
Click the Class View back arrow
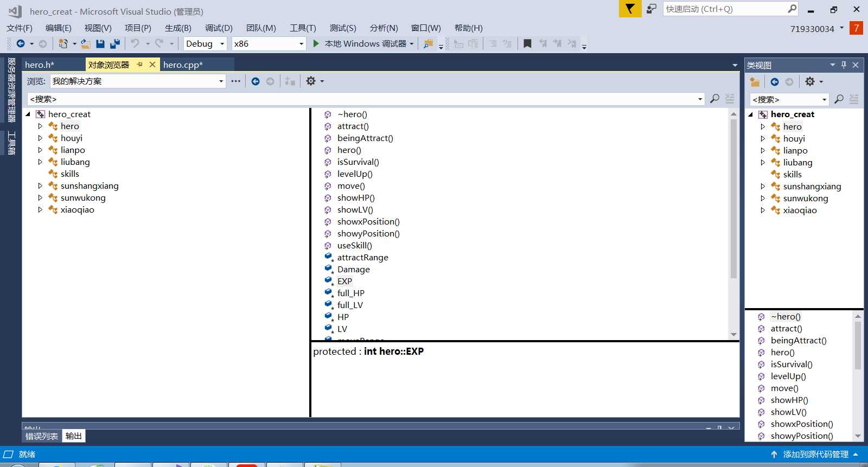pos(775,81)
